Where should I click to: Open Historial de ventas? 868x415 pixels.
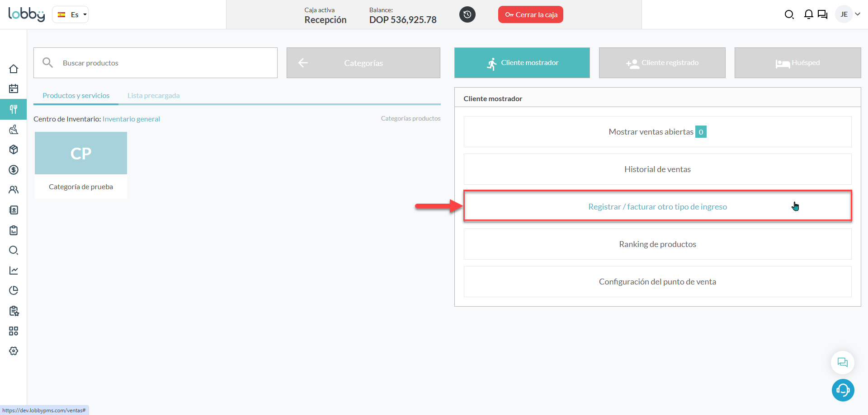pos(658,169)
